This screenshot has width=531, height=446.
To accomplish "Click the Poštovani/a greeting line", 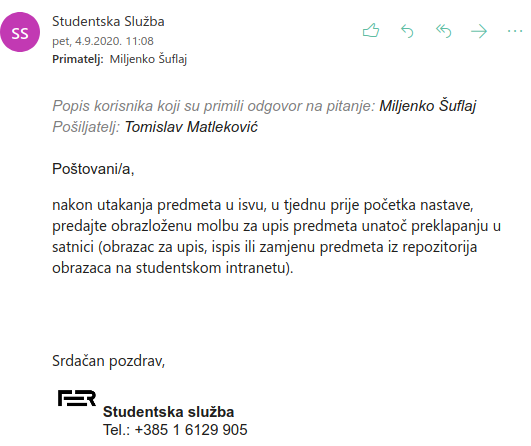I will 93,169.
